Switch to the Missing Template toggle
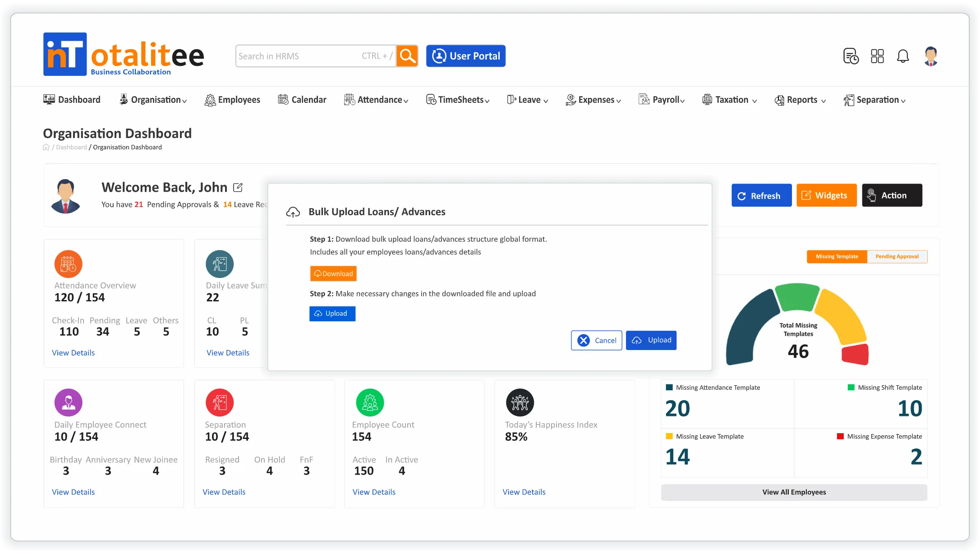The image size is (980, 554). pyautogui.click(x=837, y=257)
